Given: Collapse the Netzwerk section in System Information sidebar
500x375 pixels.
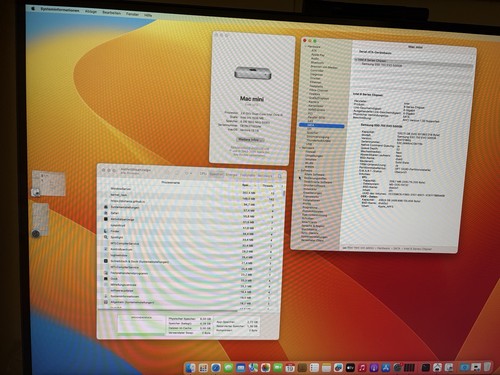Looking at the screenshot, I should click(x=300, y=148).
